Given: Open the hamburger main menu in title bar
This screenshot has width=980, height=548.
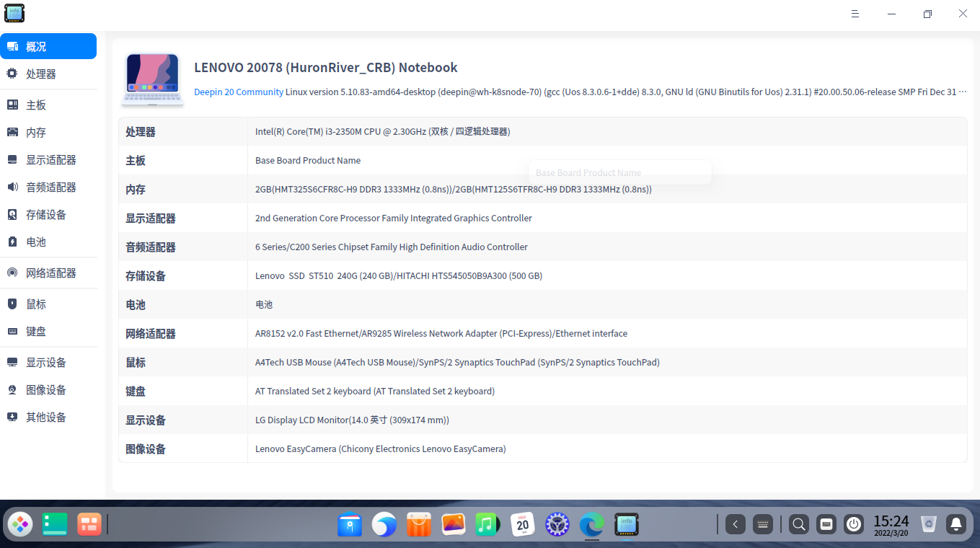Looking at the screenshot, I should (855, 14).
